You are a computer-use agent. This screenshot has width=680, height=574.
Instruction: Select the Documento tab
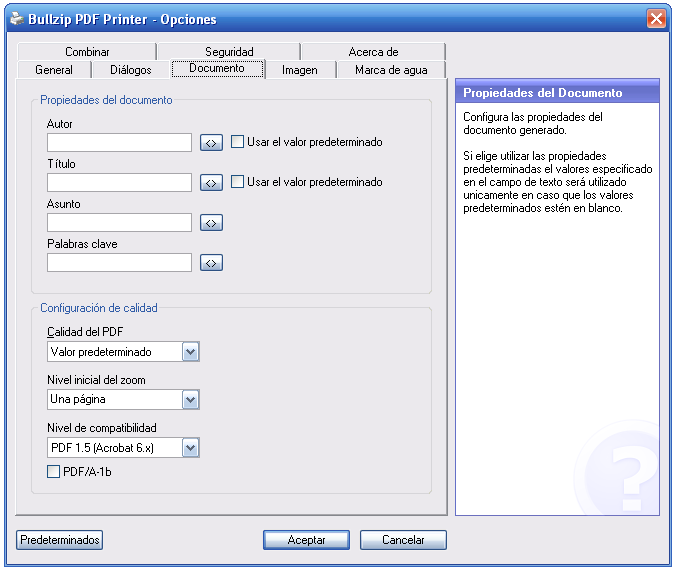pyautogui.click(x=217, y=68)
